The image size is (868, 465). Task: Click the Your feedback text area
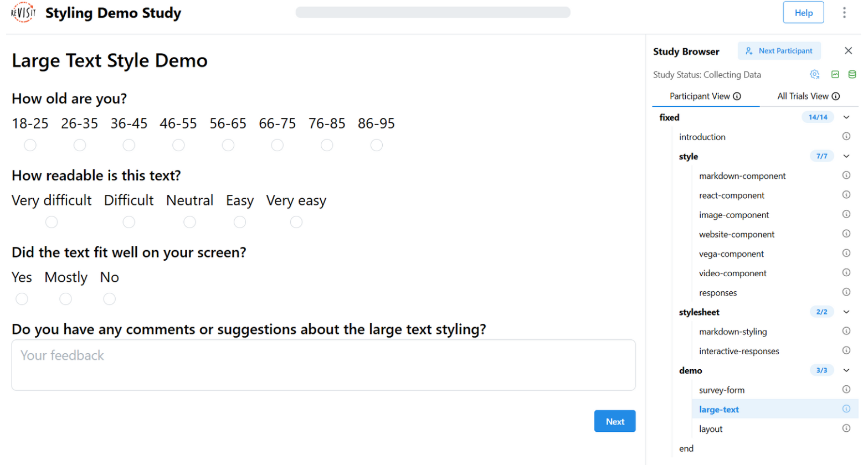(323, 365)
